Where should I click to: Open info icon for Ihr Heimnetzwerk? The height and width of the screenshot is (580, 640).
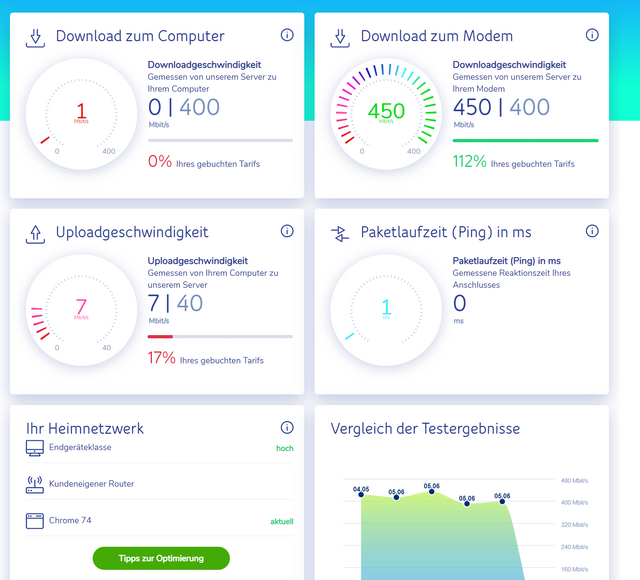pyautogui.click(x=287, y=427)
